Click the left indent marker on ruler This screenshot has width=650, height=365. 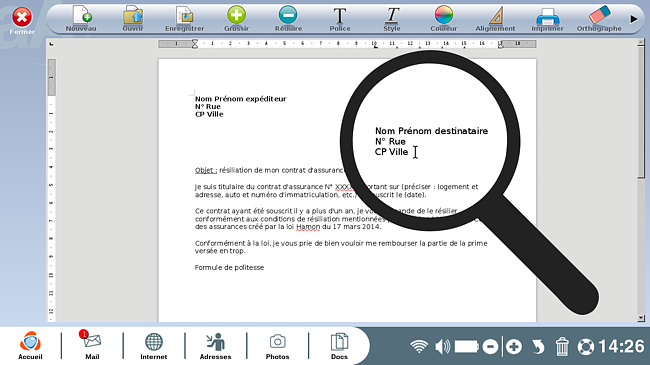(195, 44)
